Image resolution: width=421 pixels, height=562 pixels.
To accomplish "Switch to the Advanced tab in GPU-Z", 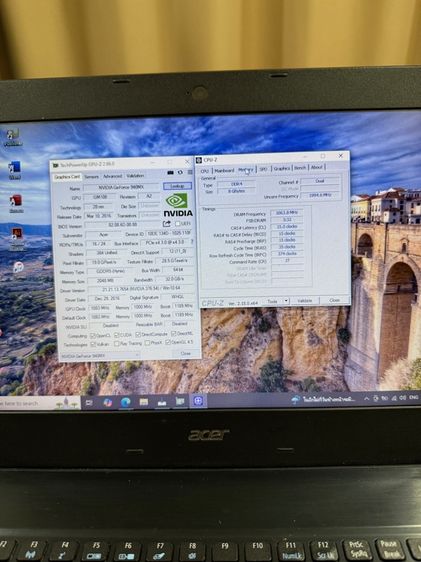I will tap(113, 176).
